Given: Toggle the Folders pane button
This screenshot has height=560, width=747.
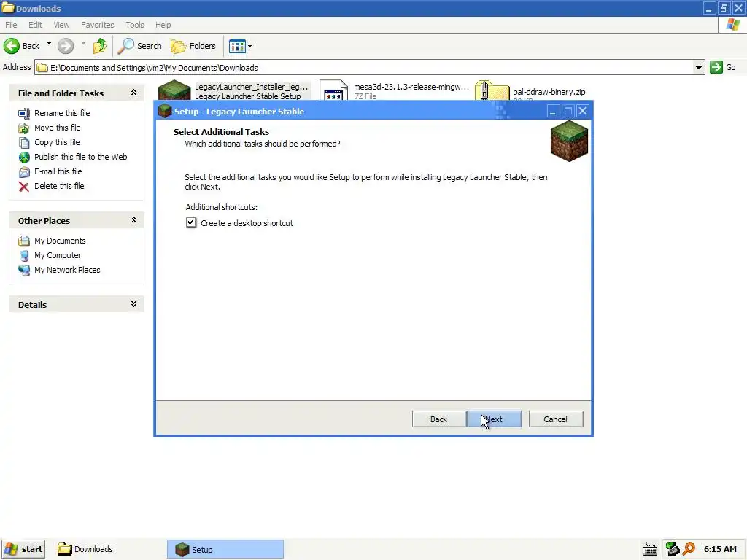Looking at the screenshot, I should tap(193, 46).
